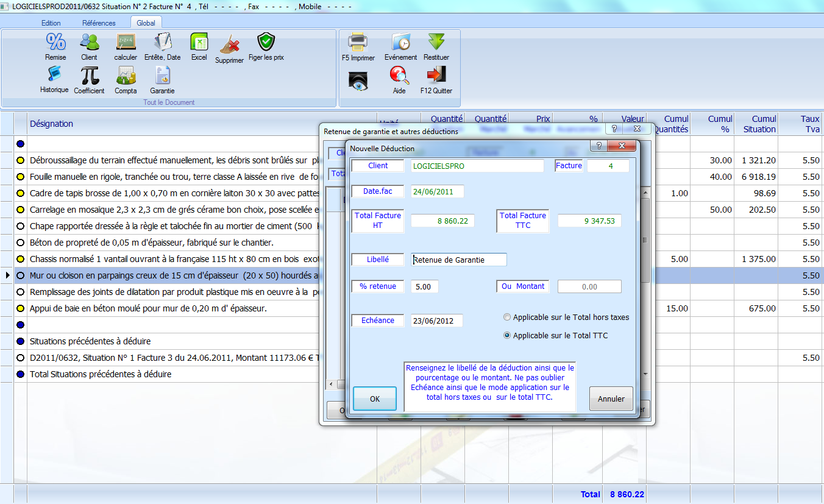Screen dimensions: 824x504
Task: Open the Coefficient pi icon
Action: coord(89,76)
